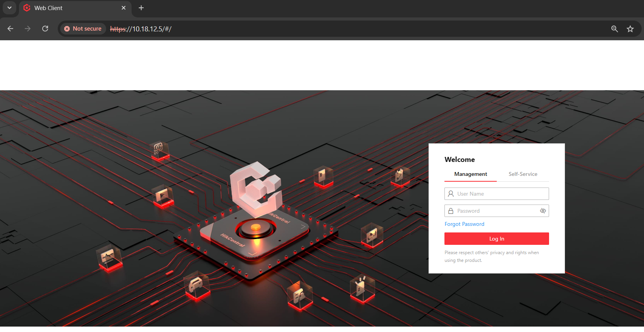Focus the User Name field
The width and height of the screenshot is (644, 332).
[497, 194]
